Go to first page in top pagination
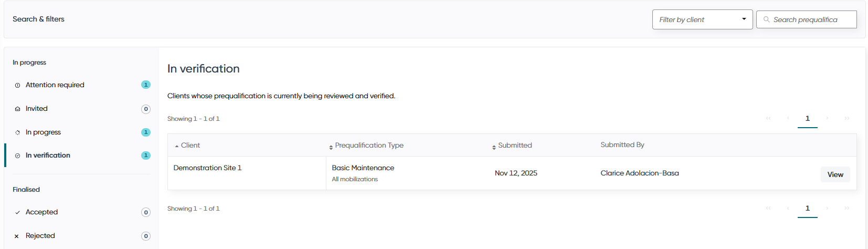868x249 pixels. tap(768, 118)
